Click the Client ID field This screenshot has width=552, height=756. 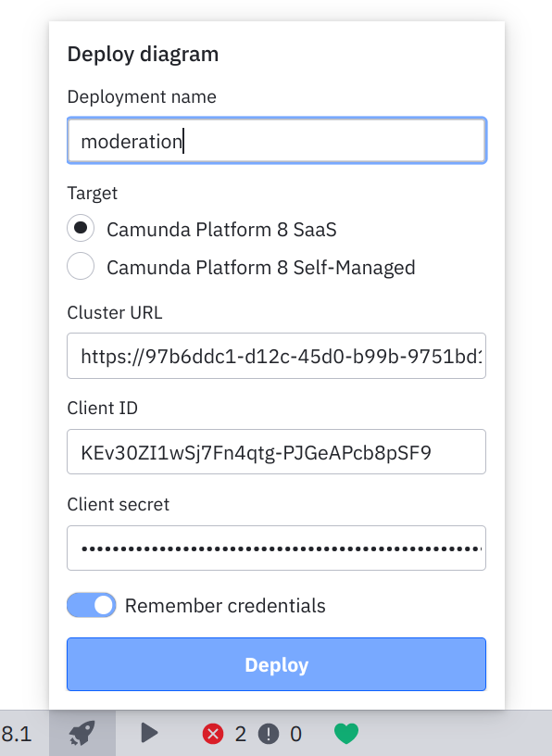[276, 451]
